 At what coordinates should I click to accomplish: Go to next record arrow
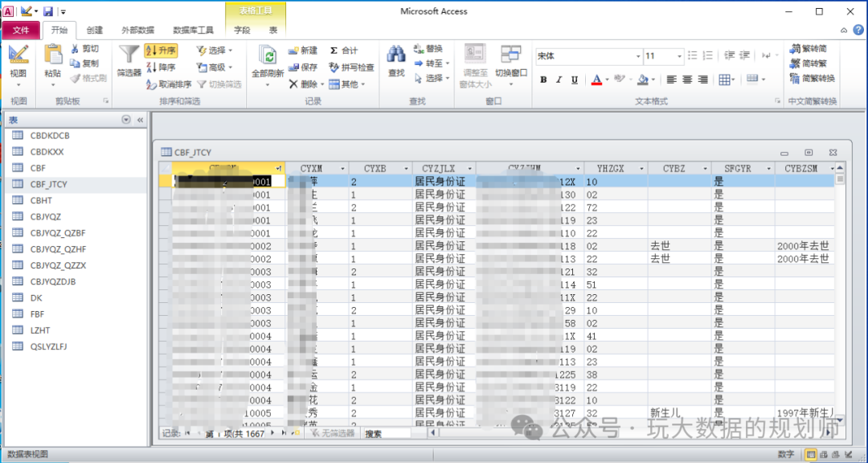click(x=272, y=433)
